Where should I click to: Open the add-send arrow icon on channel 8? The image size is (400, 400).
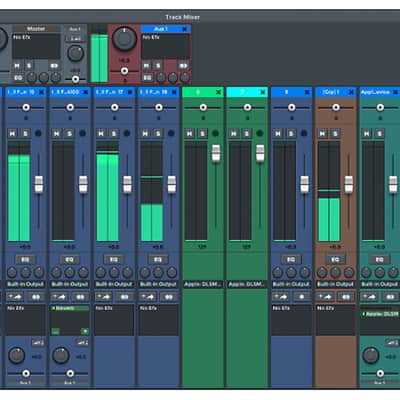point(280,296)
